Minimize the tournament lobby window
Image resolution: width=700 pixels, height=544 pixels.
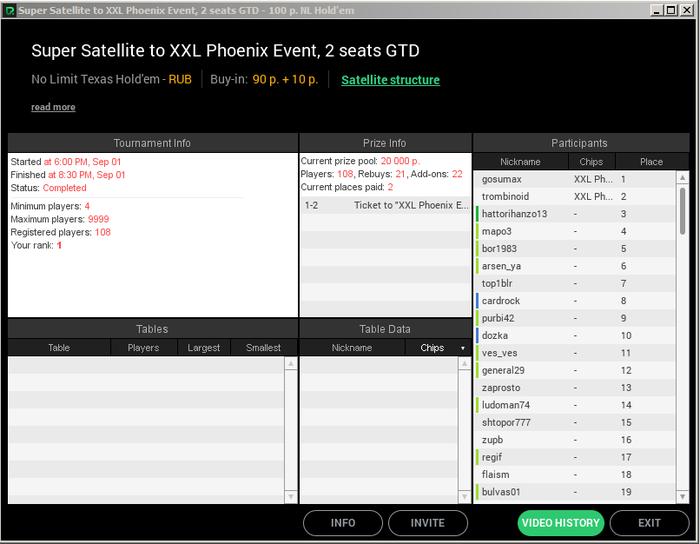pos(656,10)
